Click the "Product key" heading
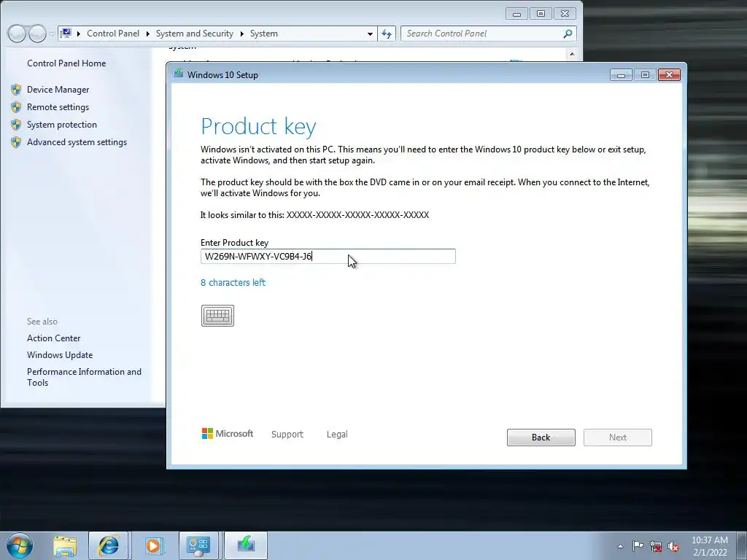Viewport: 747px width, 560px height. coord(258,127)
